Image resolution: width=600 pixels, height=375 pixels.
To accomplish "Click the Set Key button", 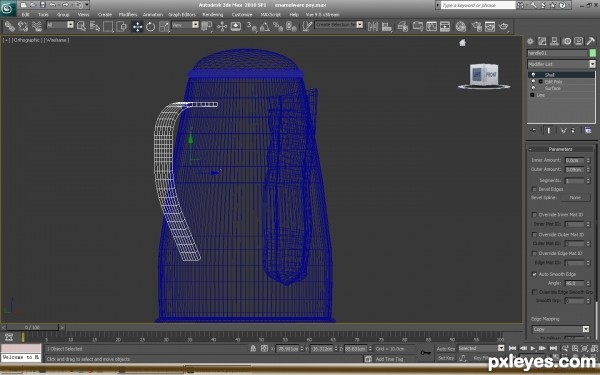I will point(446,358).
